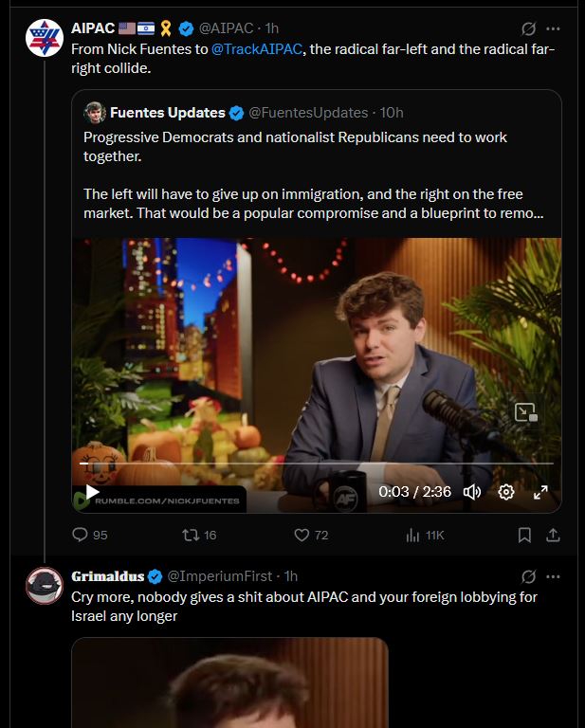Image resolution: width=585 pixels, height=728 pixels.
Task: Open video settings gear
Action: pyautogui.click(x=506, y=492)
